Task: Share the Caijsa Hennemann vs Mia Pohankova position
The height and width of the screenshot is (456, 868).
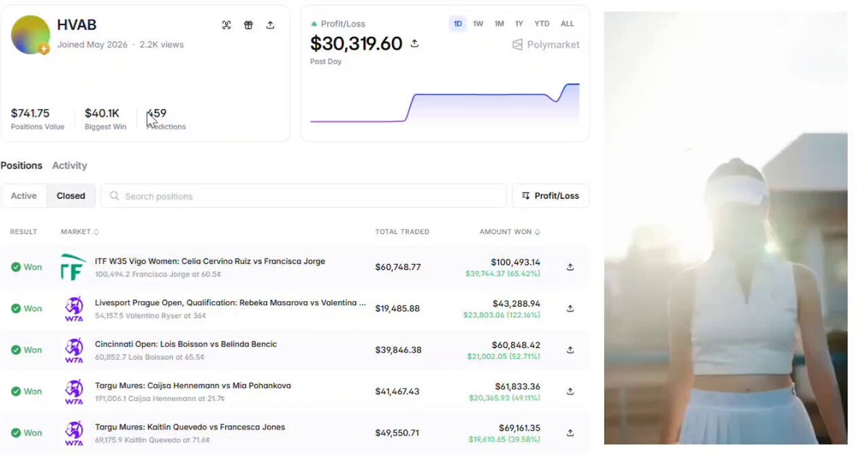Action: tap(570, 392)
